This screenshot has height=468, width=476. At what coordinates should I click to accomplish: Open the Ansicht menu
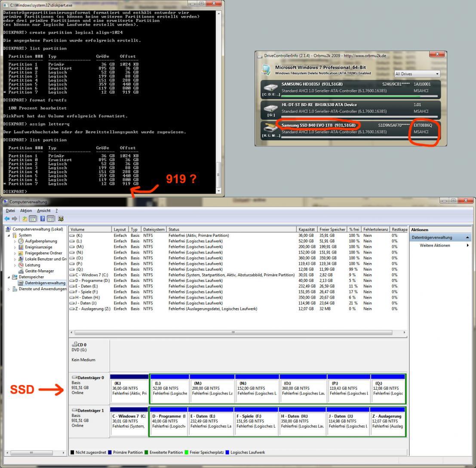tap(44, 211)
